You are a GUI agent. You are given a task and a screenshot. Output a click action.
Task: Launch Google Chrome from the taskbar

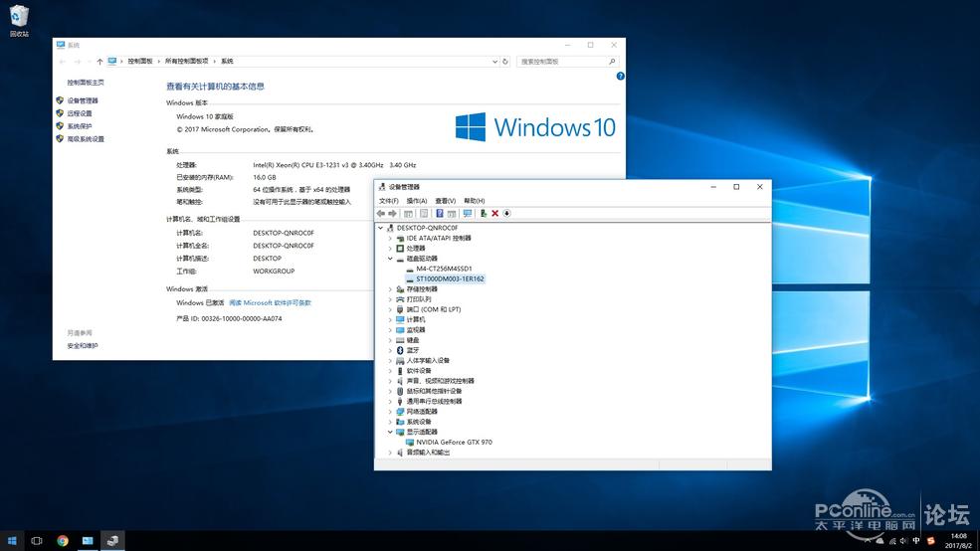pos(63,541)
